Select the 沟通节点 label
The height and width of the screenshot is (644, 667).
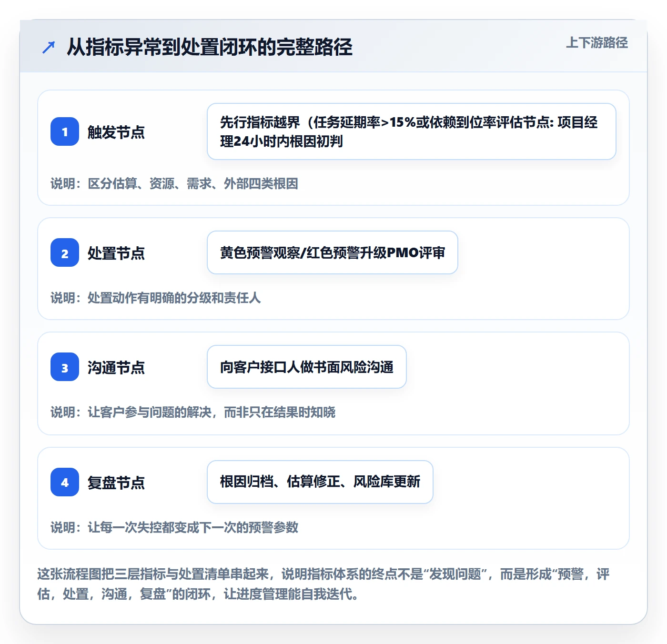pos(116,367)
